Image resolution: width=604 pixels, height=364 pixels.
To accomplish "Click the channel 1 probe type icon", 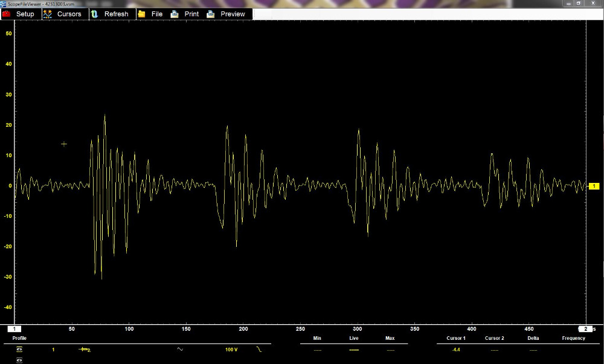I will [85, 350].
